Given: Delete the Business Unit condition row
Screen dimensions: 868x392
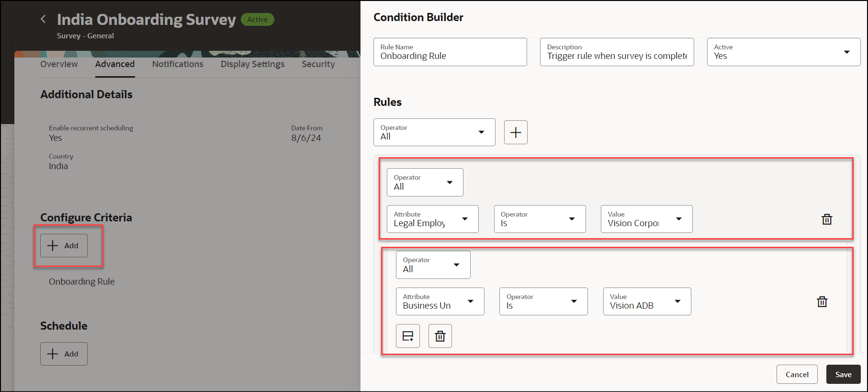Looking at the screenshot, I should point(822,302).
